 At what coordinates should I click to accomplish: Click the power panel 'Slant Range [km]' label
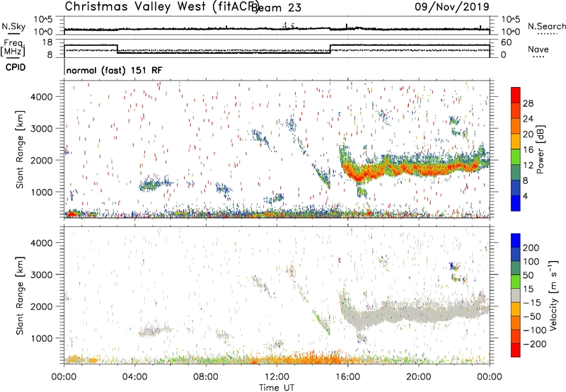pos(20,149)
